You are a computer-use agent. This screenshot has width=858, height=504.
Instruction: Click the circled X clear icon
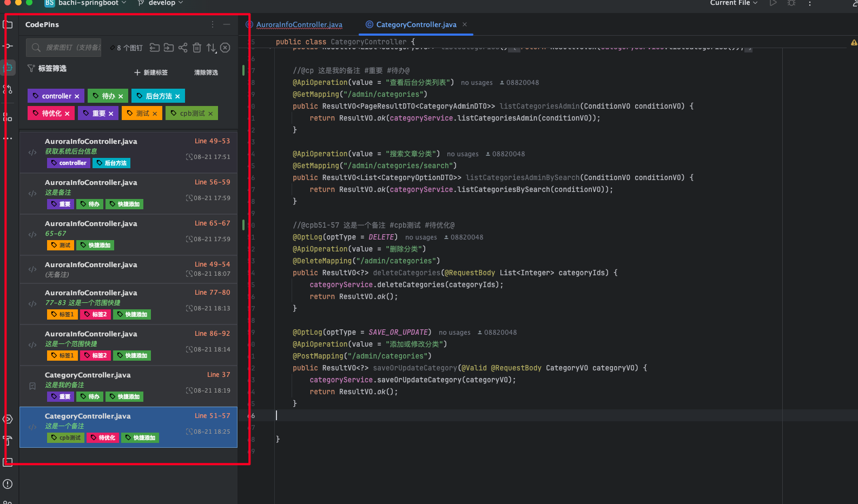tap(225, 48)
